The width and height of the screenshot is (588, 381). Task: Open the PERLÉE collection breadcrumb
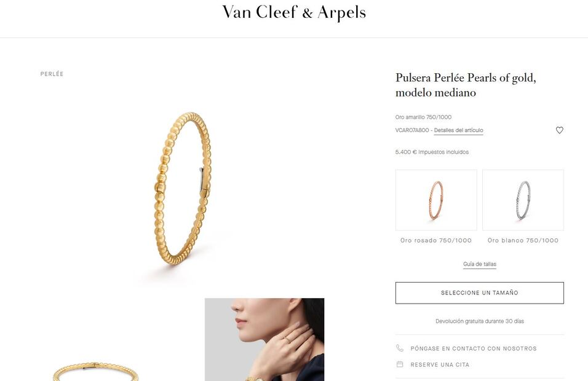point(52,74)
